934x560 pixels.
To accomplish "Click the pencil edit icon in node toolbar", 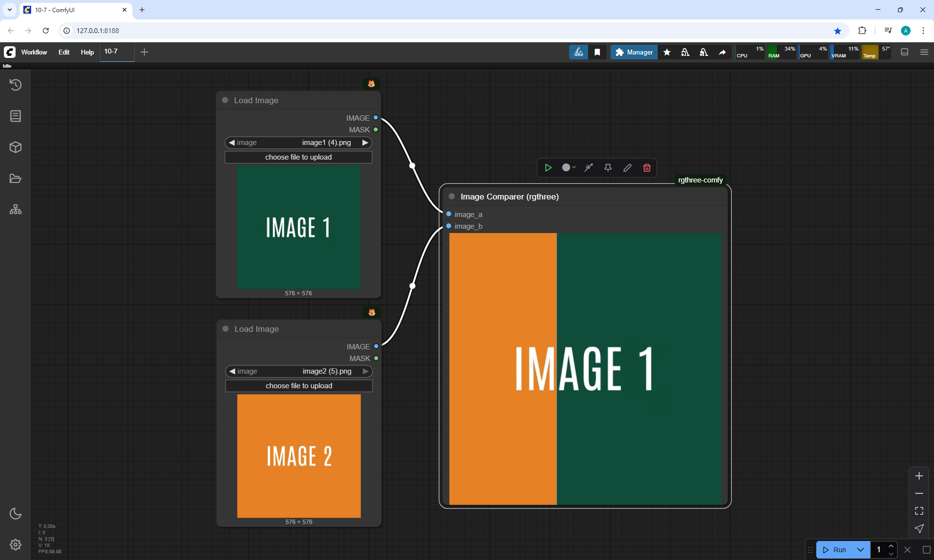I will pyautogui.click(x=627, y=168).
